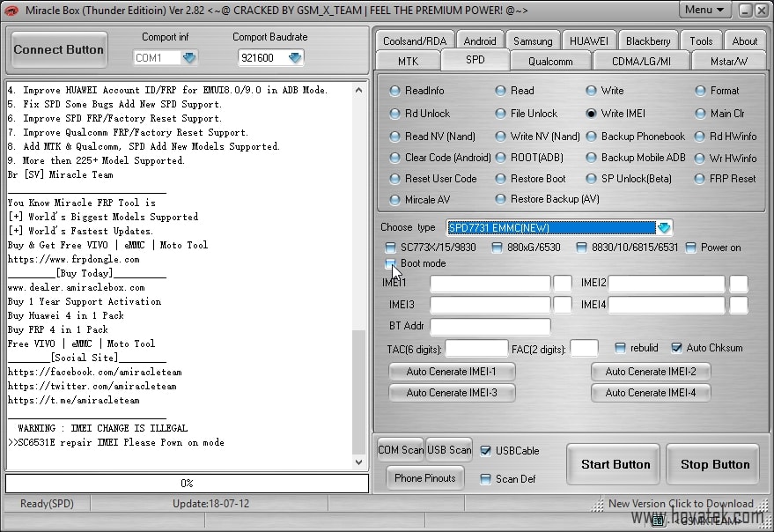
Task: Select SP Unlock(Beta) radio option
Action: [591, 179]
